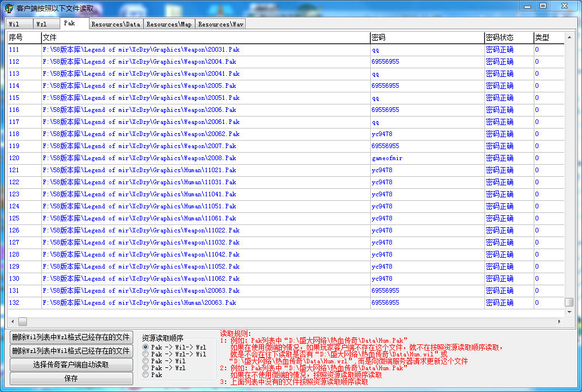
Task: Click the vertical scrollbar down arrow
Action: [569, 312]
